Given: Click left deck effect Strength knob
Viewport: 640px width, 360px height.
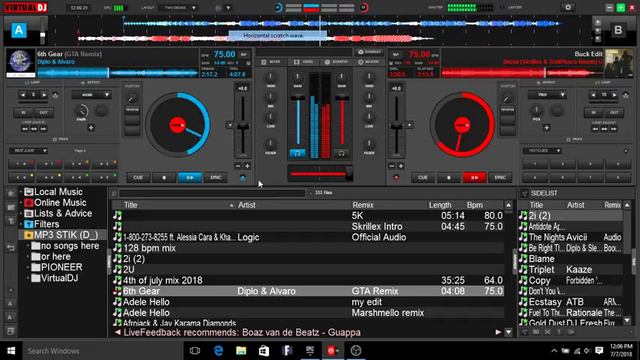Looking at the screenshot, I should 82,111.
